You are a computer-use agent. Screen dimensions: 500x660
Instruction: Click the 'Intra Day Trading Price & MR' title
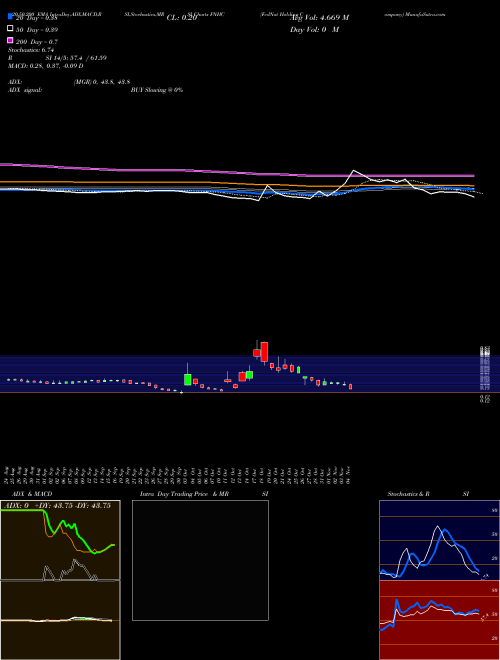[x=184, y=494]
